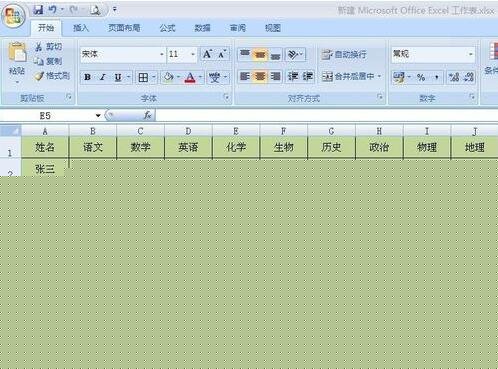Increase font size with large A icon
498x369 pixels.
[x=207, y=54]
